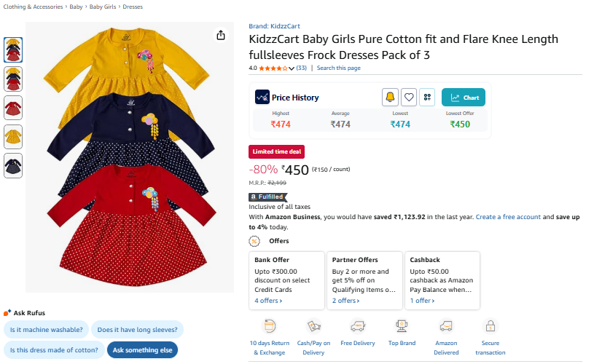
Task: Go to Baby Girls breadcrumb
Action: pos(103,7)
